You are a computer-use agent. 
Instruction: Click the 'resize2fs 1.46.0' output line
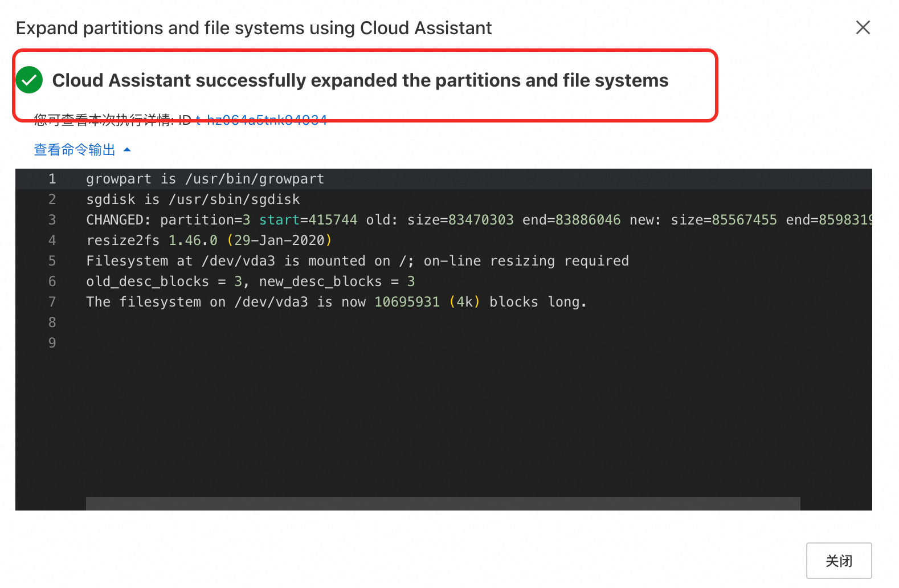coord(209,240)
